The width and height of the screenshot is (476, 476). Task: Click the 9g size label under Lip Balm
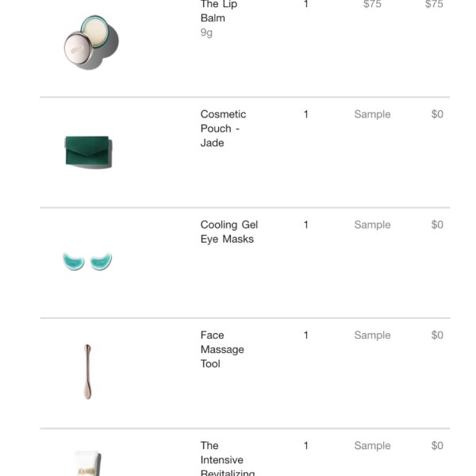point(206,33)
